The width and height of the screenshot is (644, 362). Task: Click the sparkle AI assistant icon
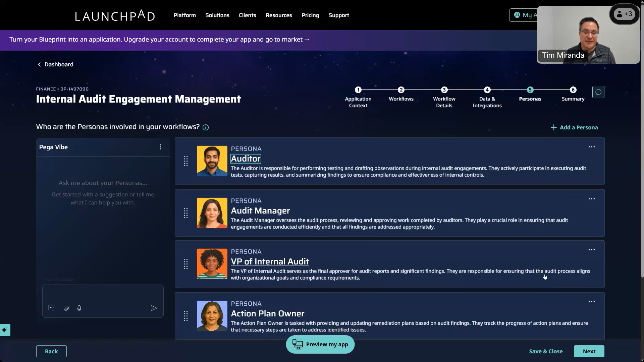click(5, 330)
